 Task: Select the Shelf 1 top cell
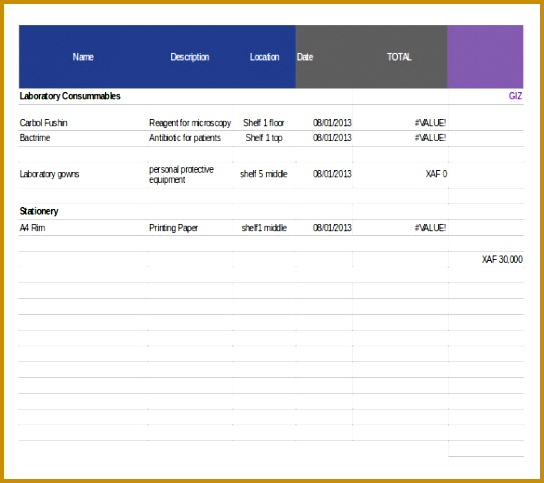tap(264, 138)
